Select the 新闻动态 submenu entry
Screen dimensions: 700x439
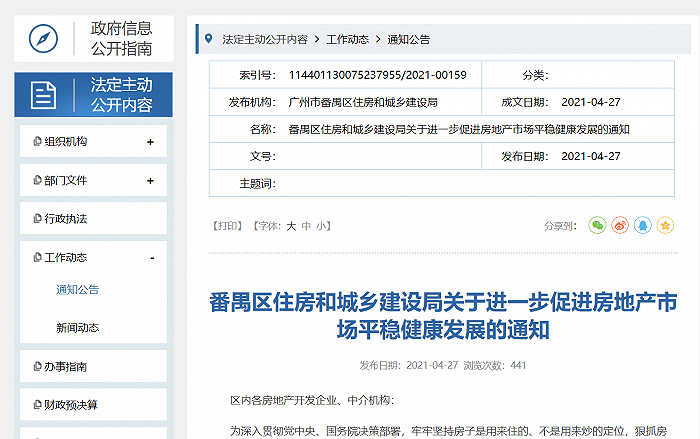[x=77, y=328]
